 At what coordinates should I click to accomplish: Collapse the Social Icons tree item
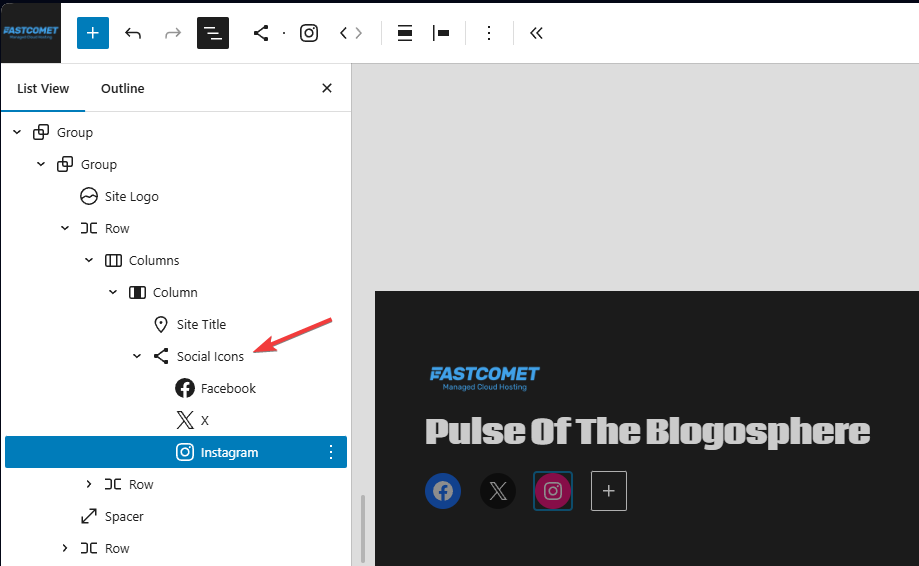(137, 356)
